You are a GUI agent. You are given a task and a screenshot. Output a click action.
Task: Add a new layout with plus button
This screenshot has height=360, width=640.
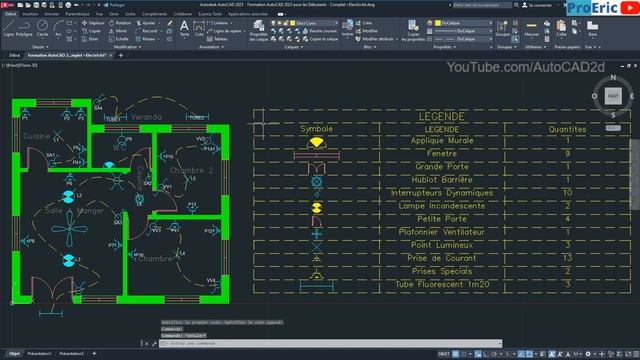[94, 353]
